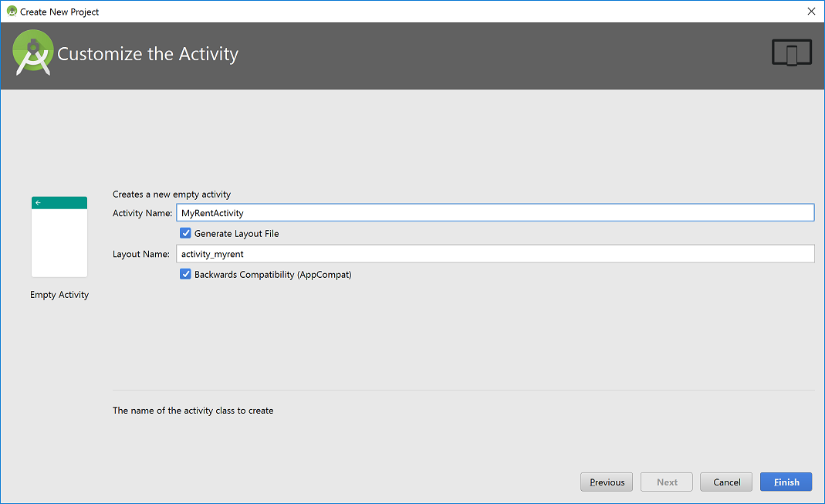The width and height of the screenshot is (825, 504).
Task: Click the activity_myrent text
Action: click(x=211, y=253)
